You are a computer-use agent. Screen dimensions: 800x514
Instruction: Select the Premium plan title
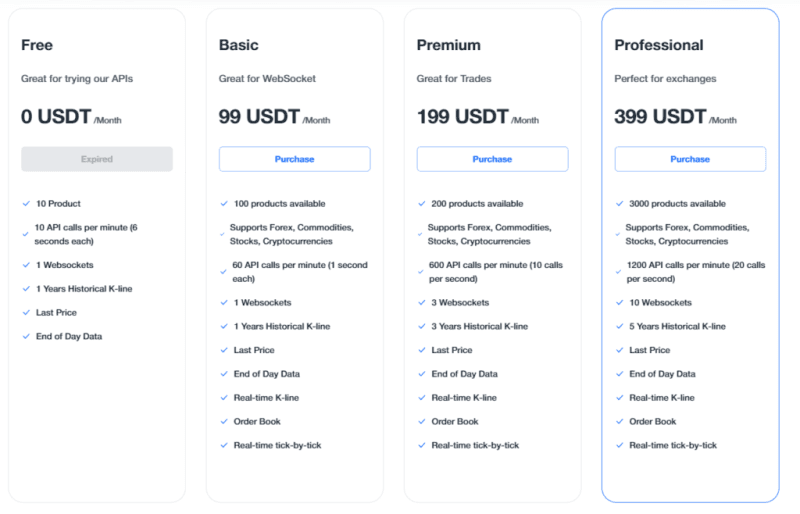coord(448,45)
